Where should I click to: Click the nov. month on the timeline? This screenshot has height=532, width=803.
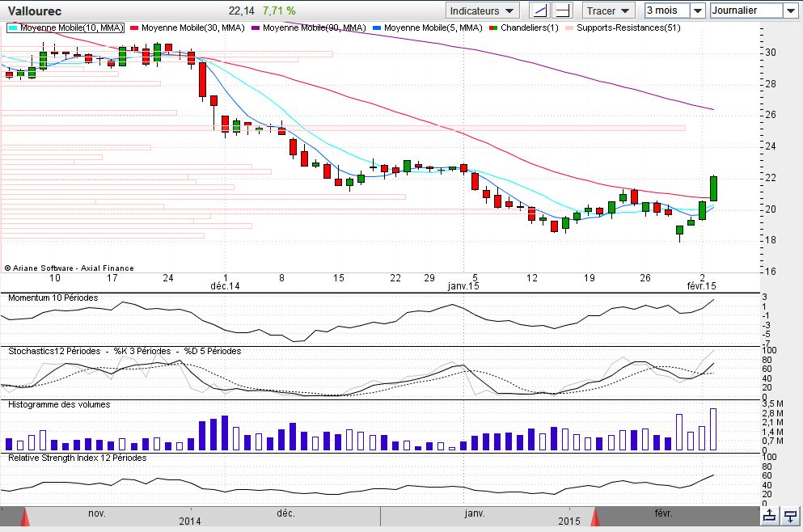(97, 513)
